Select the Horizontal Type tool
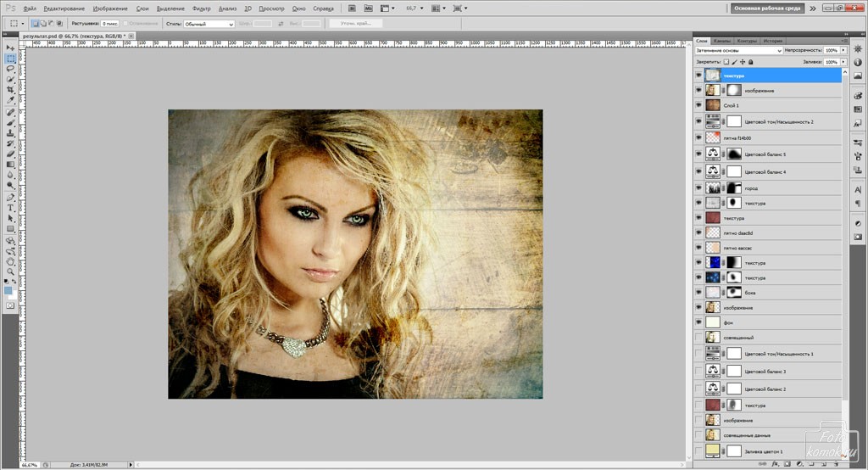868x470 pixels. tap(10, 208)
